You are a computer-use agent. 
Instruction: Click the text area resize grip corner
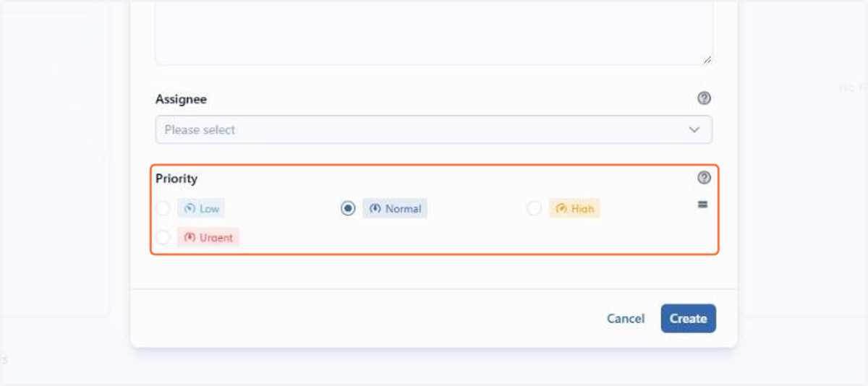click(x=707, y=59)
